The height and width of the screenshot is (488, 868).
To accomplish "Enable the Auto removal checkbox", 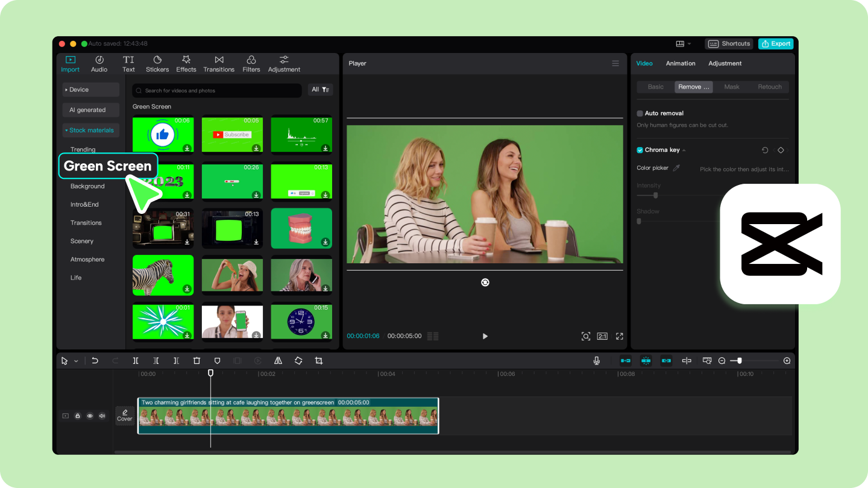I will (x=640, y=113).
